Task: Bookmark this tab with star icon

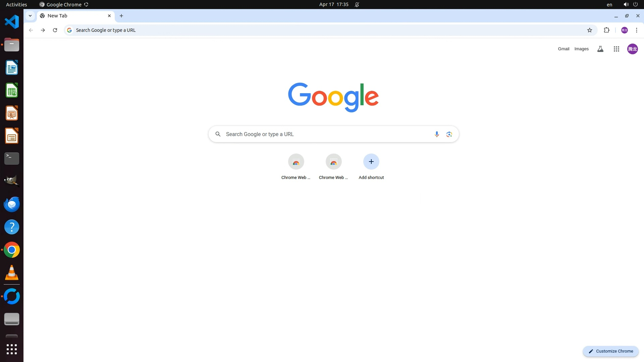Action: pyautogui.click(x=589, y=30)
